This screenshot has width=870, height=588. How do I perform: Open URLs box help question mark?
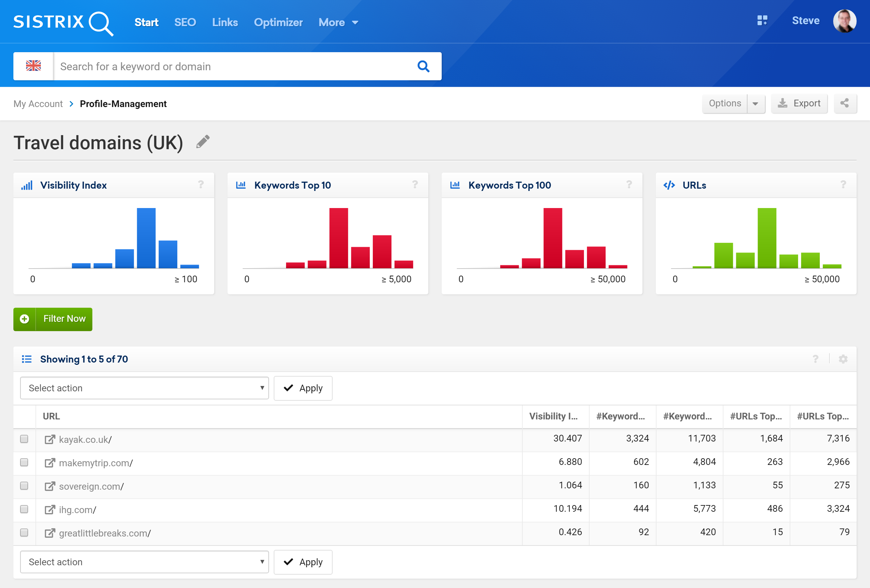tap(843, 185)
